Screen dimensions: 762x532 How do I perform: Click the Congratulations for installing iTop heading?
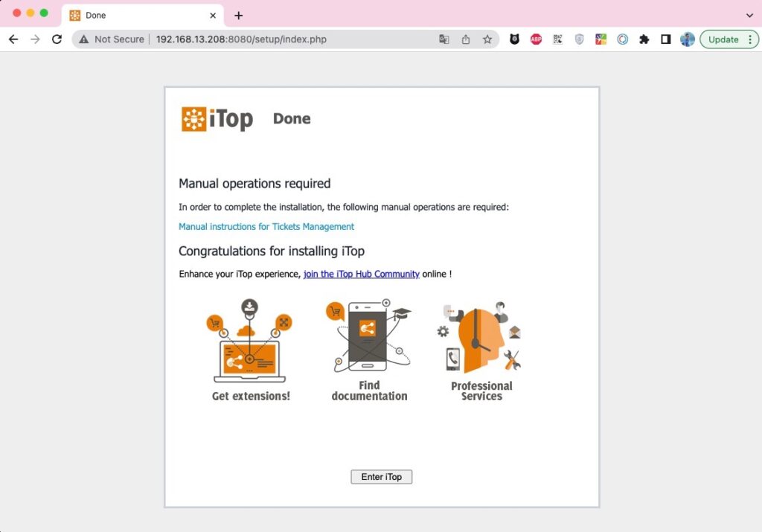(272, 251)
